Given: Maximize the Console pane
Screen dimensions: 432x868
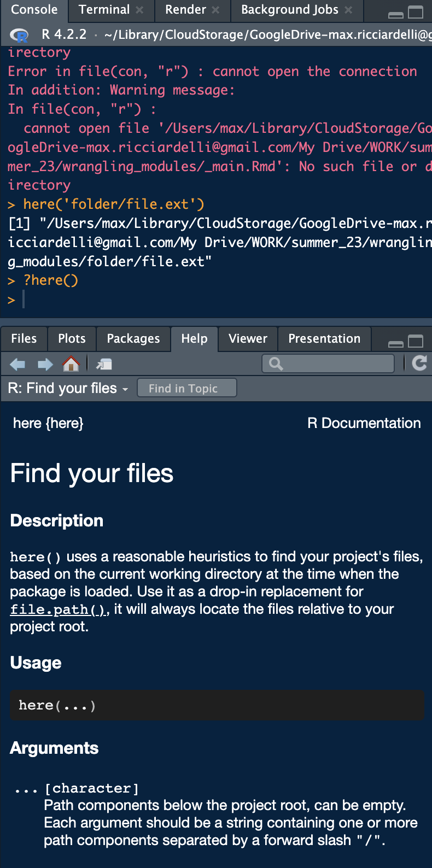Looking at the screenshot, I should click(x=416, y=12).
